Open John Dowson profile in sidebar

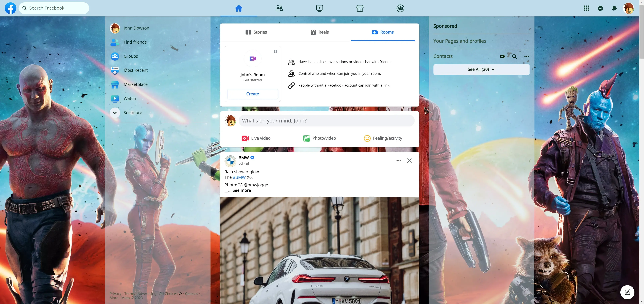(x=158, y=28)
